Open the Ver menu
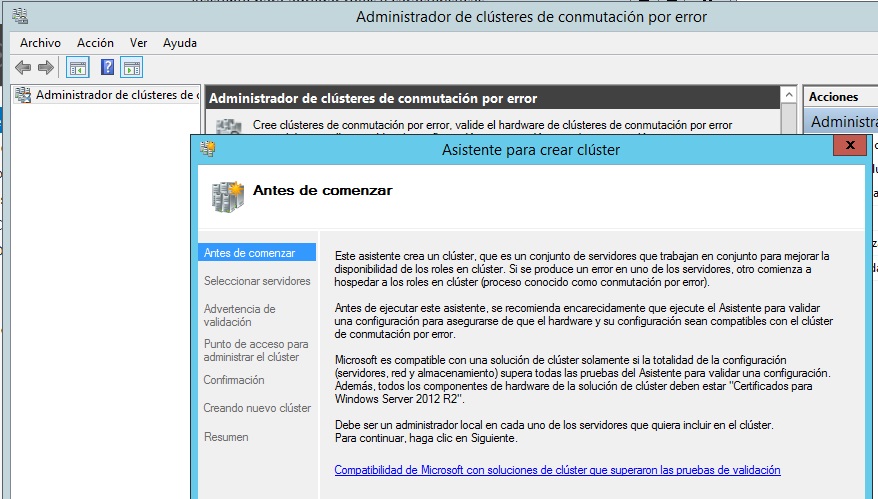The image size is (878, 499). point(138,43)
